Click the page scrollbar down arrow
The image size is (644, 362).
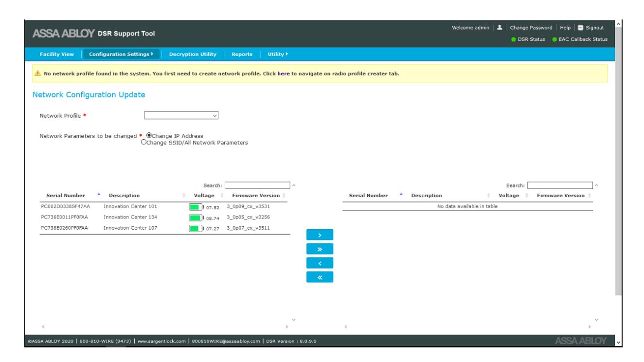(x=618, y=343)
